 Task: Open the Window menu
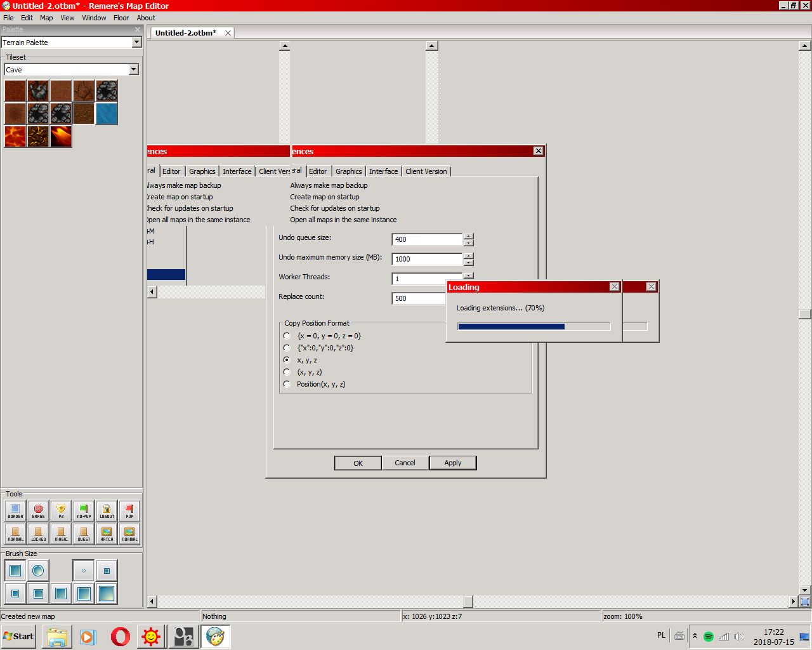tap(94, 18)
